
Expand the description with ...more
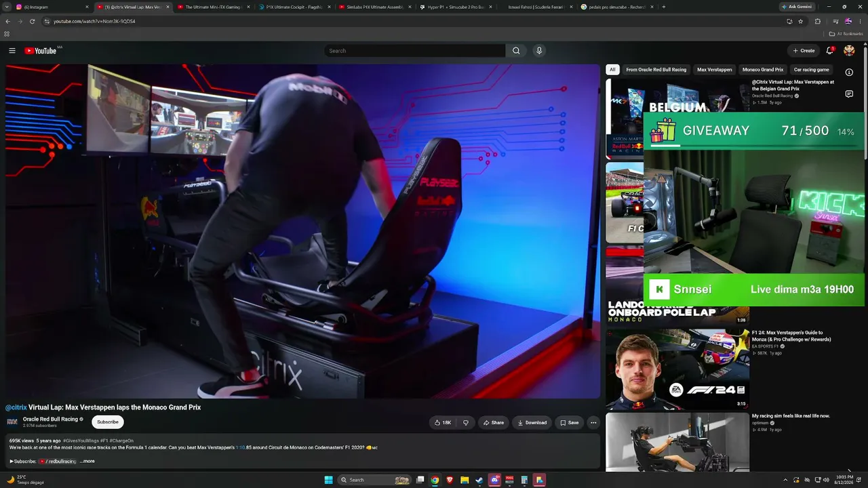(x=87, y=462)
